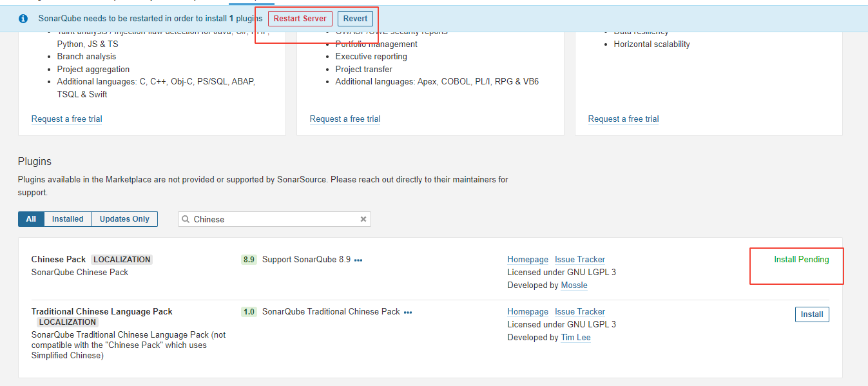Screen dimensions: 868x386
Task: Click the SonarQube Traditional Chinese Pack description
Action: (331, 311)
